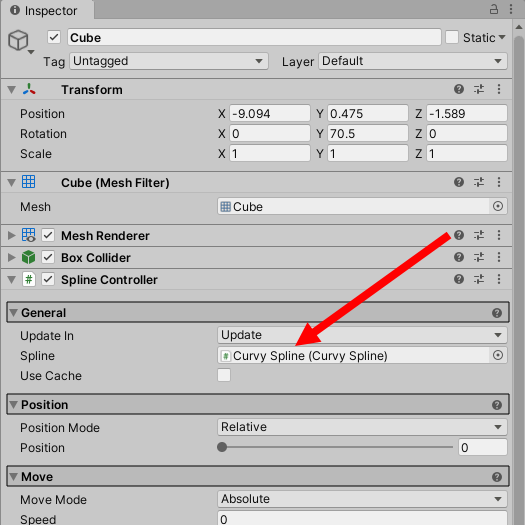This screenshot has width=525, height=525.
Task: Open Mesh Renderer help icon
Action: (459, 235)
